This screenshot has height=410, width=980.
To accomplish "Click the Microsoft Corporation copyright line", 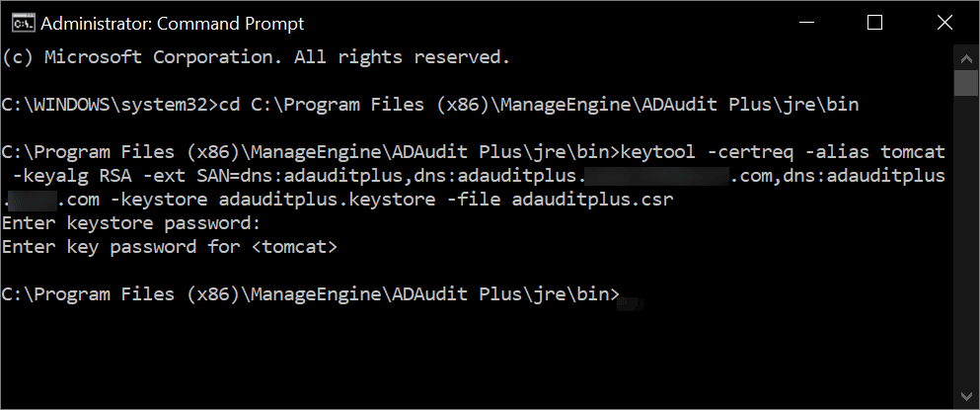I will pyautogui.click(x=257, y=57).
